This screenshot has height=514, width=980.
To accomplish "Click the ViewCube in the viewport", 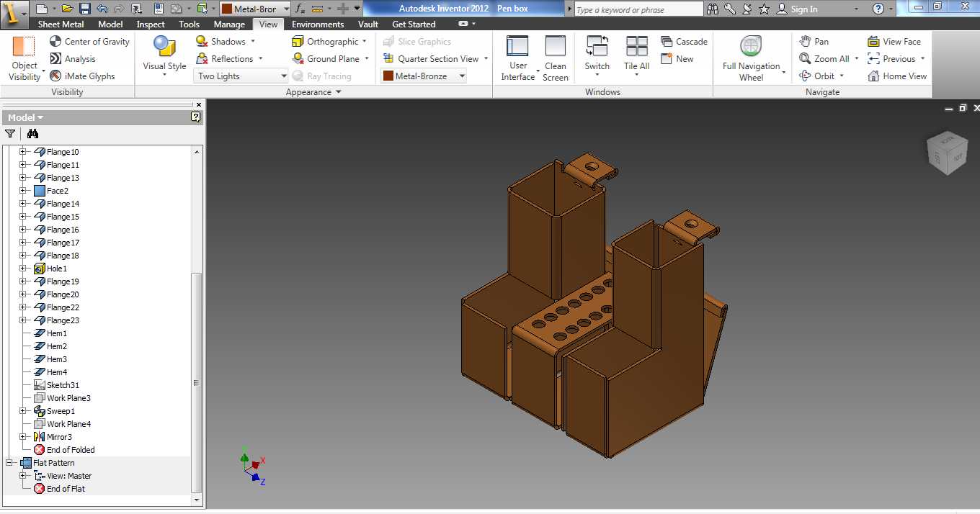I will [948, 152].
